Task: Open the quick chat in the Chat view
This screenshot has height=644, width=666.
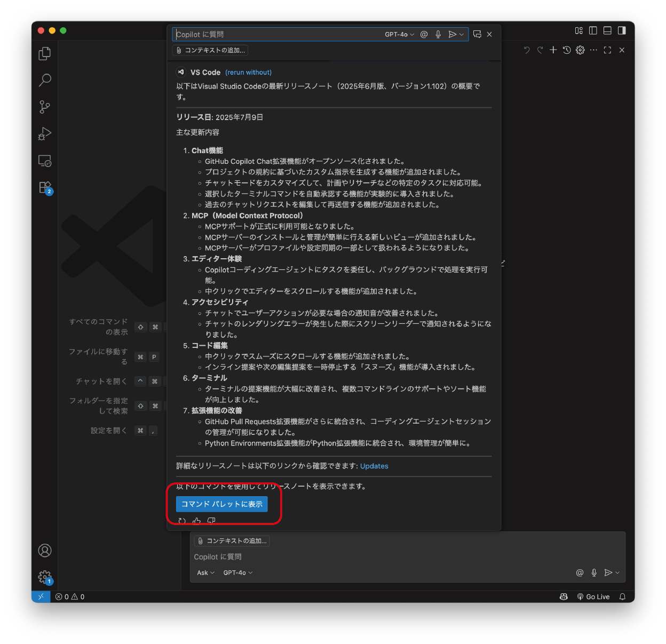Action: [x=477, y=34]
